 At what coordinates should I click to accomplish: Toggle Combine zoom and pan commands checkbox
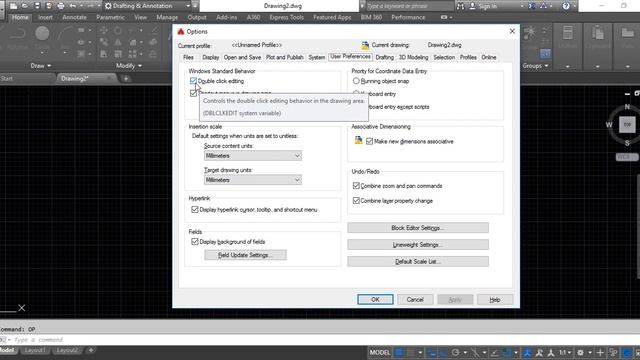coord(356,186)
